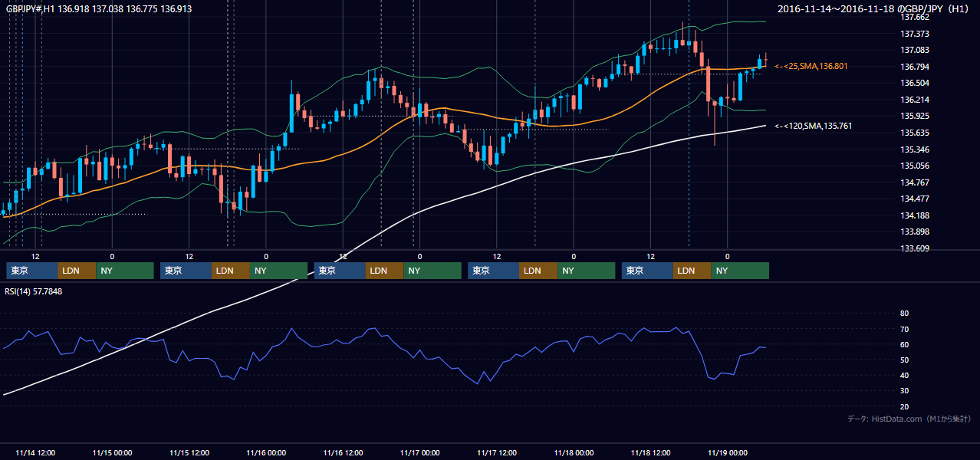Click RSI scale level 80
Viewport: 980px width, 460px height.
point(904,314)
